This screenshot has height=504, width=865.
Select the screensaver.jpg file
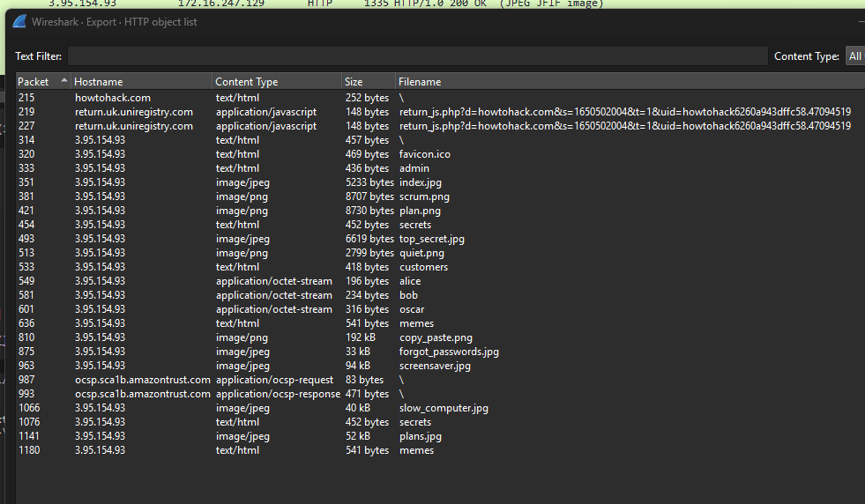[440, 366]
